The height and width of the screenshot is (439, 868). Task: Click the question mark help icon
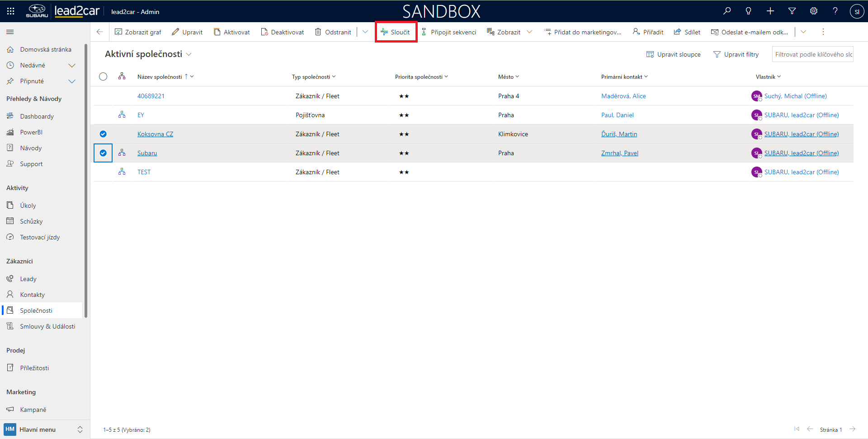[835, 11]
